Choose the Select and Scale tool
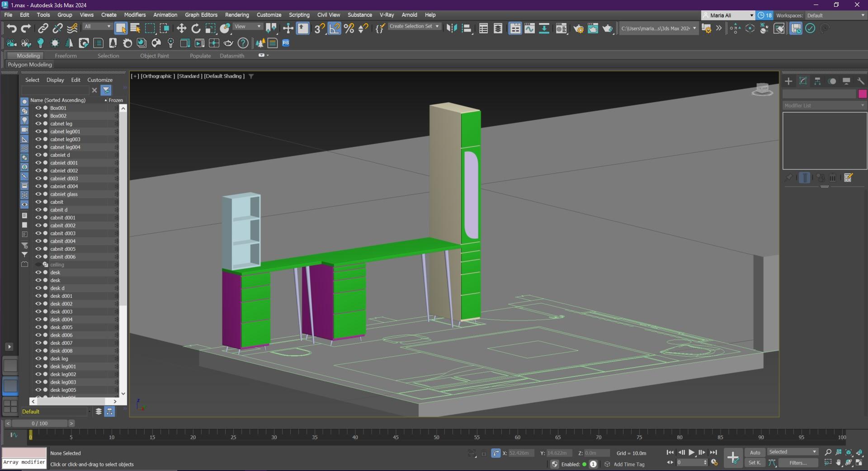 point(210,28)
